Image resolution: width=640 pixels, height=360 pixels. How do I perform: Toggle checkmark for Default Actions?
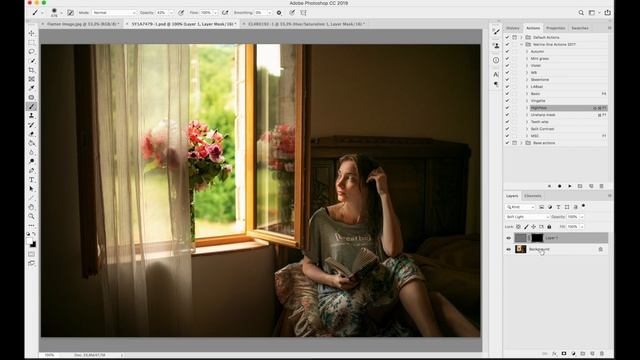click(x=507, y=37)
